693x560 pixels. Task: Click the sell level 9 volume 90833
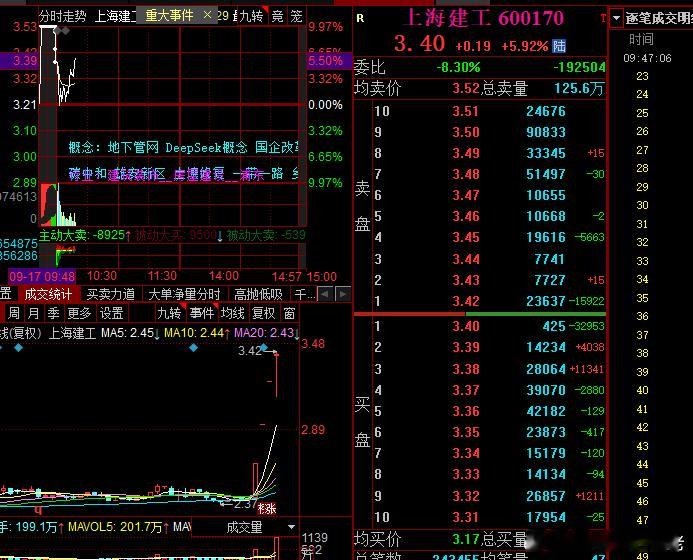pos(546,132)
